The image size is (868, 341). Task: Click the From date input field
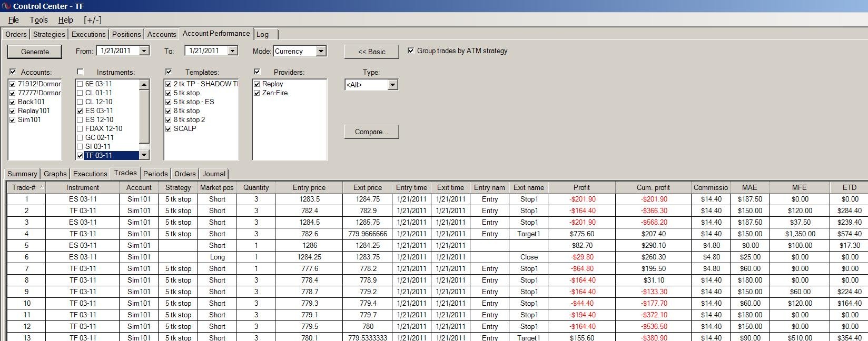click(x=117, y=51)
